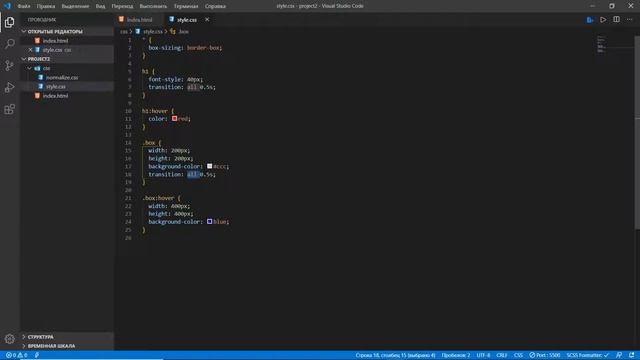Open the Extensions view
Viewport: 640px width, 360px height.
(9, 109)
